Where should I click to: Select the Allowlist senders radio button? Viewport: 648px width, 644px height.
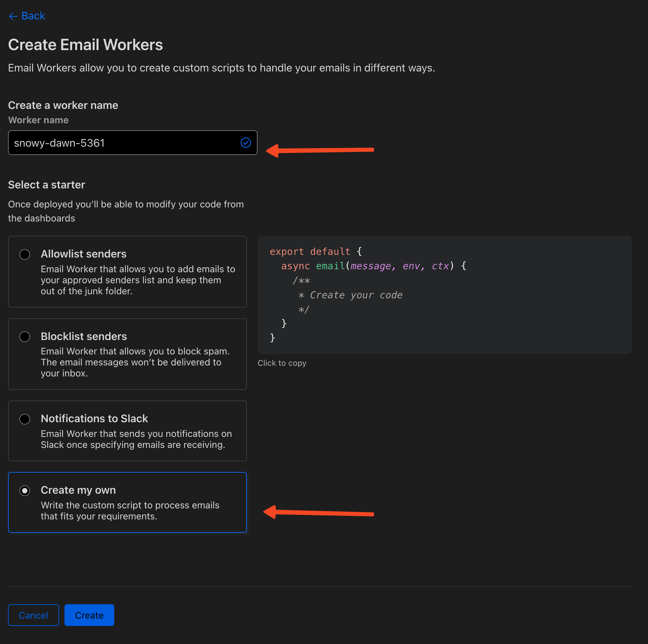click(25, 255)
